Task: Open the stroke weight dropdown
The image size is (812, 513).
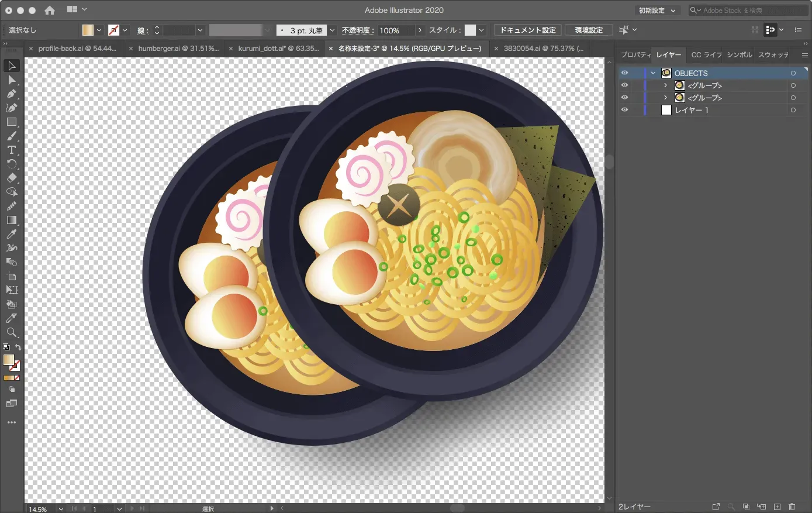Action: tap(200, 30)
